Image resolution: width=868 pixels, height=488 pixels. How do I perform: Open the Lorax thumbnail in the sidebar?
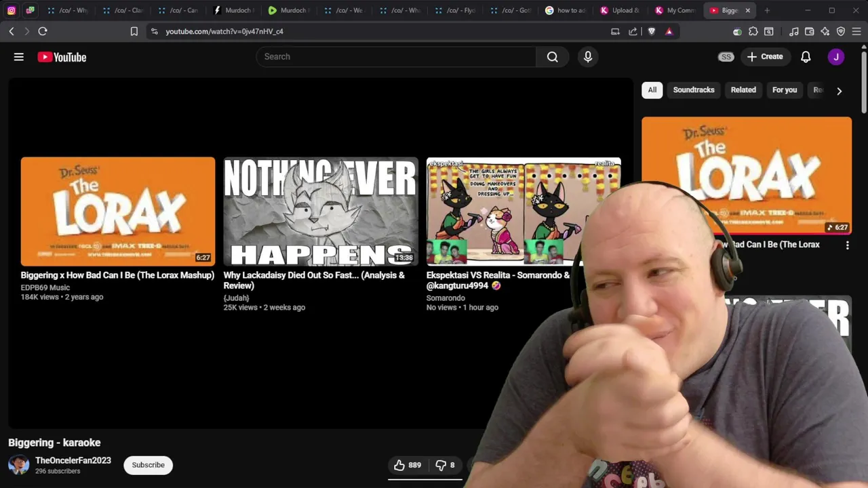tap(747, 176)
